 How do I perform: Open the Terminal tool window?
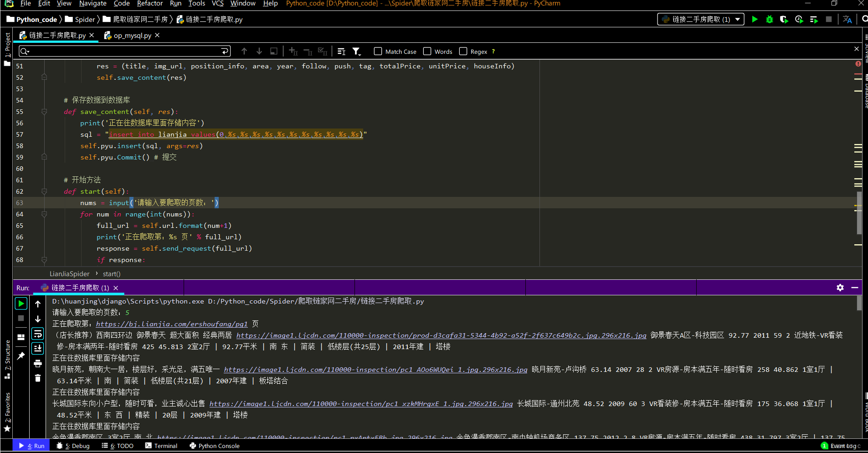(161, 446)
